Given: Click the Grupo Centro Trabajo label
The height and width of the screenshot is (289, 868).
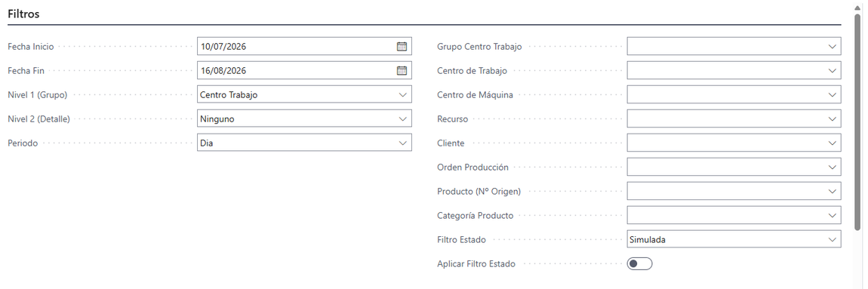Looking at the screenshot, I should (x=479, y=47).
